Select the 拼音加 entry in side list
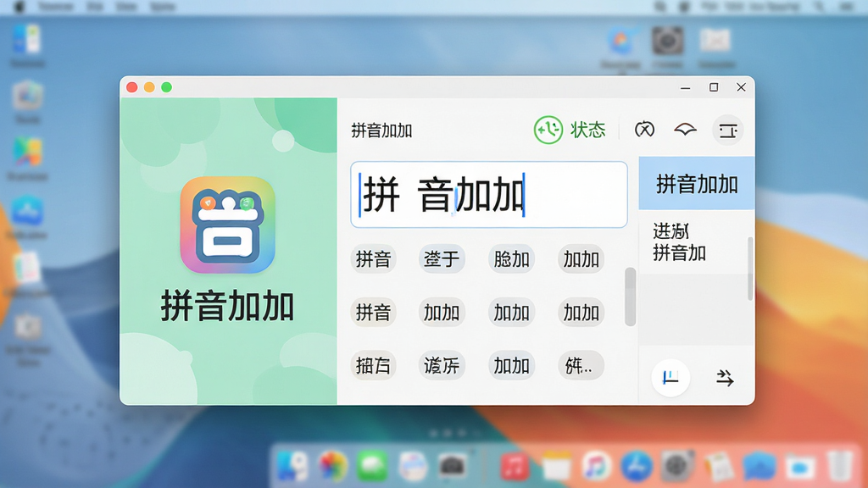Viewport: 868px width, 488px height. coord(679,252)
